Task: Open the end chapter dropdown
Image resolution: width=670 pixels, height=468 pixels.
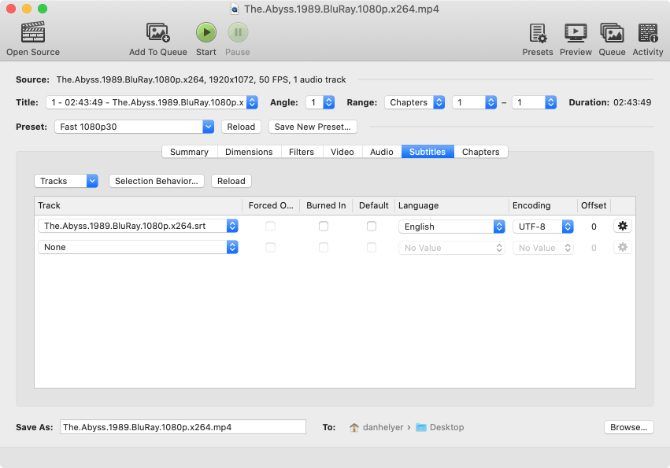Action: [x=534, y=103]
